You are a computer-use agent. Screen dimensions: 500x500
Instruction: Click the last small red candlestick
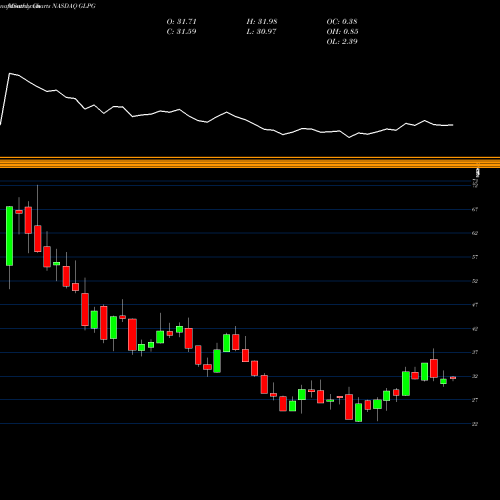[x=453, y=378]
